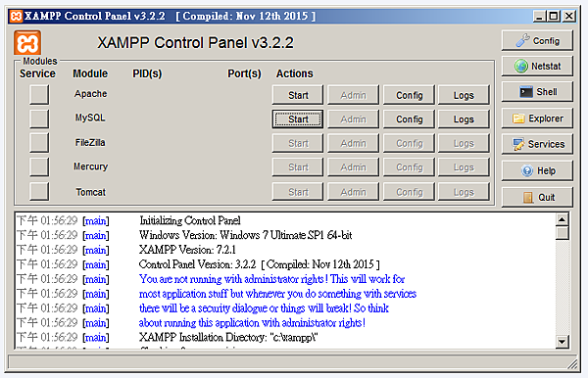Toggle the Apache service checkbox
Image resolution: width=588 pixels, height=378 pixels.
[x=39, y=94]
